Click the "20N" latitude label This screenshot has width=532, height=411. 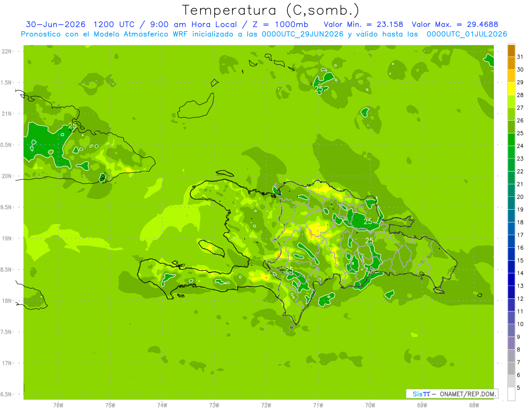[x=7, y=176]
